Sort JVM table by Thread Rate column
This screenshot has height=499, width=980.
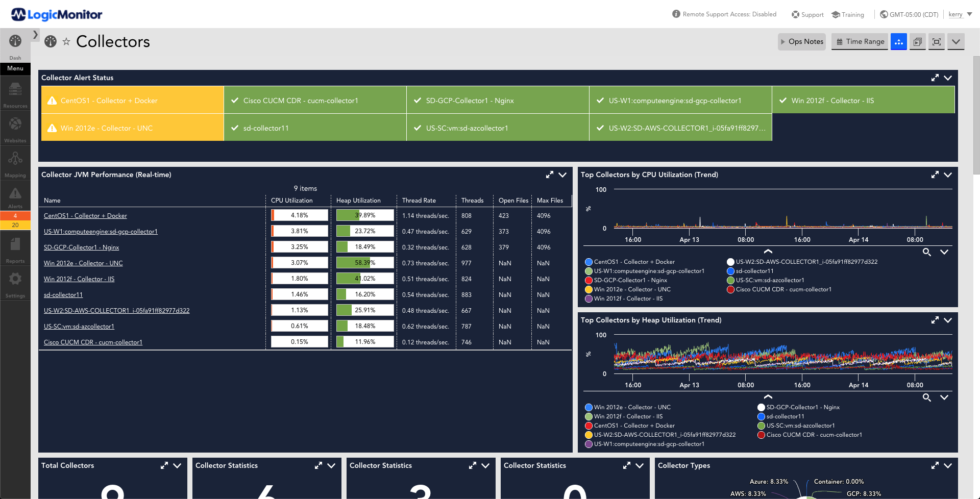(x=419, y=201)
